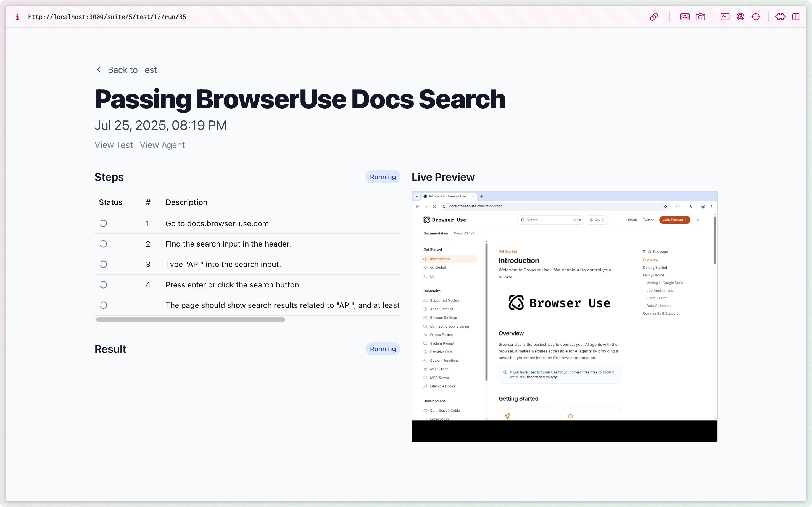Select the flower image icon in the top toolbar
Screen dimensions: 812x507
685,17
